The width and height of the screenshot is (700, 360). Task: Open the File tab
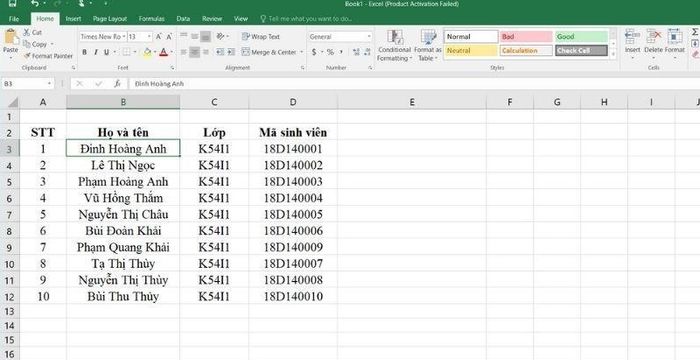(14, 19)
